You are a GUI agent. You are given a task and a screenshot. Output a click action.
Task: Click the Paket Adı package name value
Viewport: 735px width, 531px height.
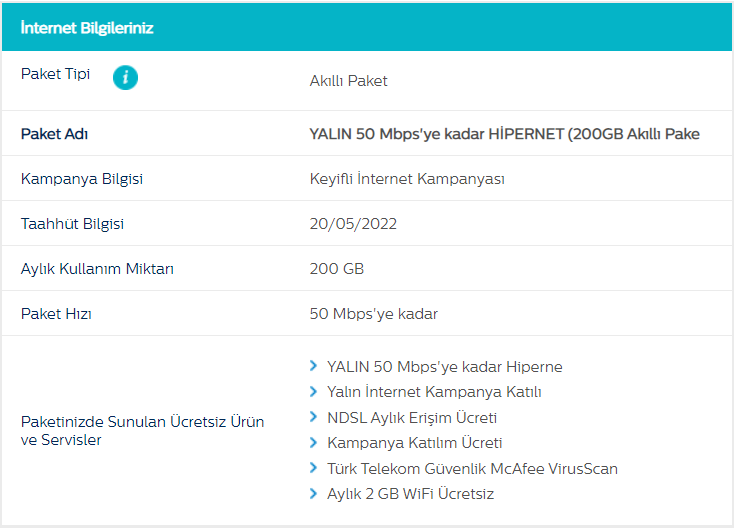point(504,134)
